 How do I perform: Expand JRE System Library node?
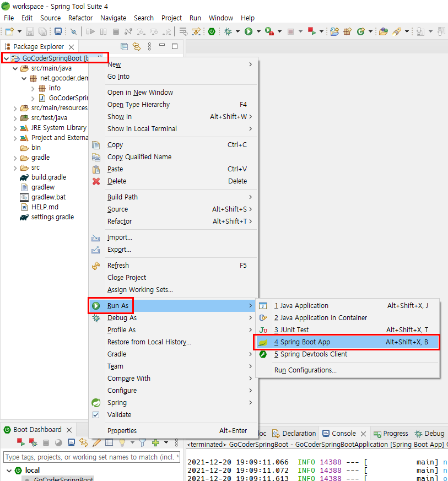click(15, 128)
